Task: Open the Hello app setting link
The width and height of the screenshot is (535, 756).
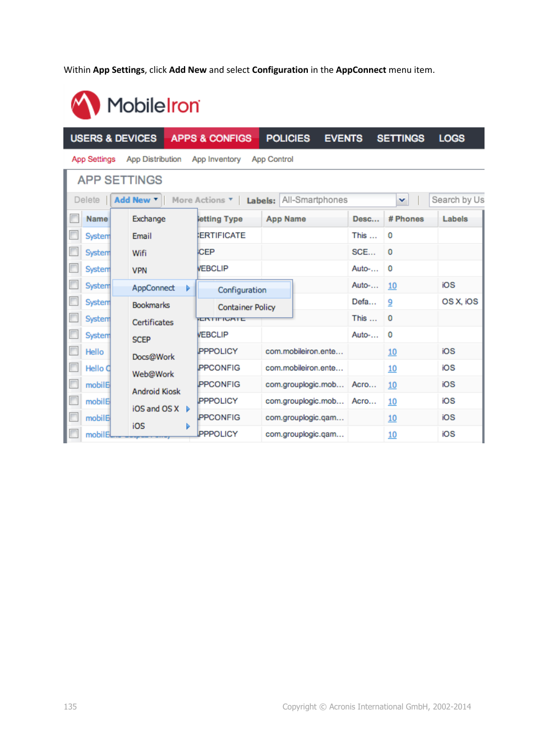Action: [94, 352]
